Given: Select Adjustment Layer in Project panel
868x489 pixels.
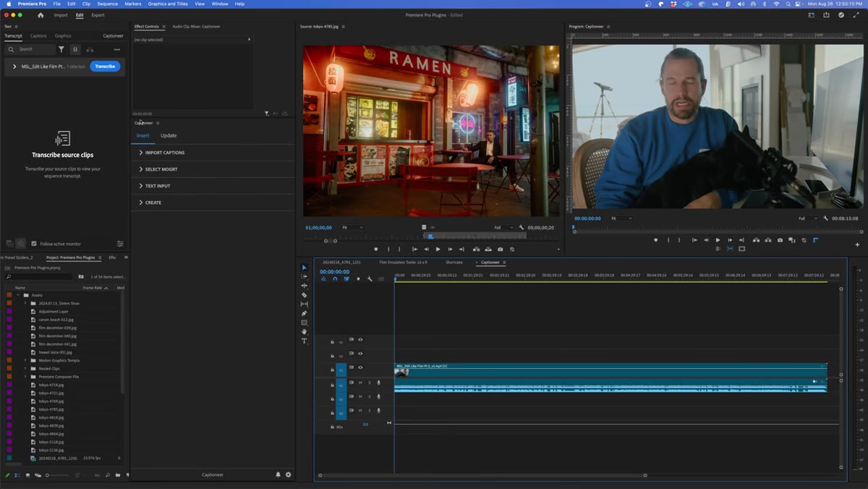Looking at the screenshot, I should tap(54, 312).
